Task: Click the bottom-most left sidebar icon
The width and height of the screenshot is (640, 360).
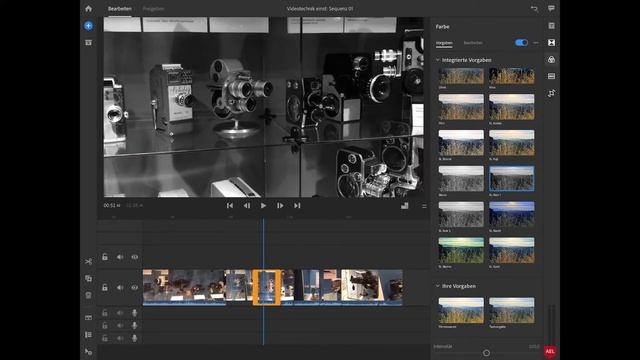Action: pos(88,351)
